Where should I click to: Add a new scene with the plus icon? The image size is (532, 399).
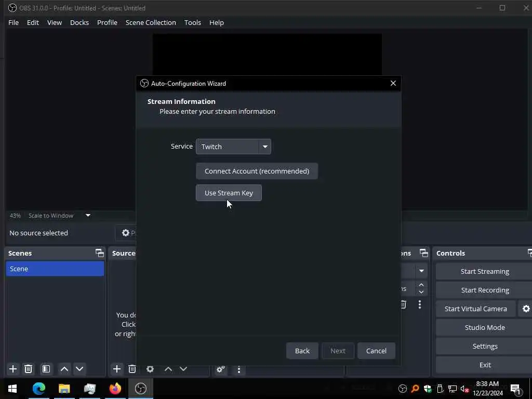[x=13, y=369]
